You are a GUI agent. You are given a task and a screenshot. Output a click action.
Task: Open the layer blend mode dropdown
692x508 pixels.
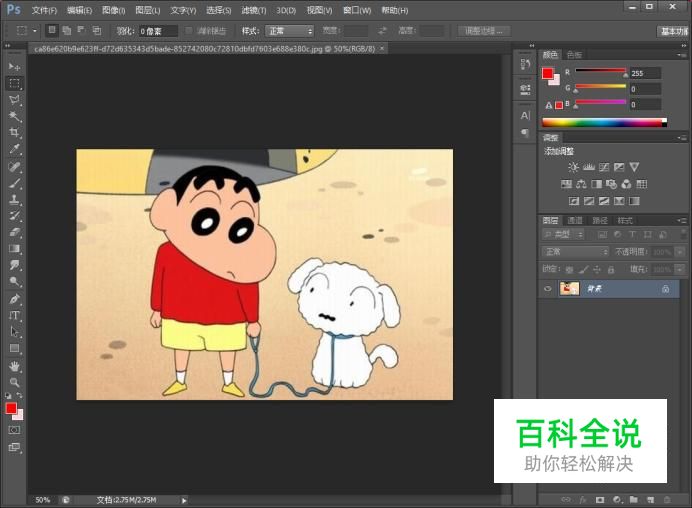pos(575,252)
